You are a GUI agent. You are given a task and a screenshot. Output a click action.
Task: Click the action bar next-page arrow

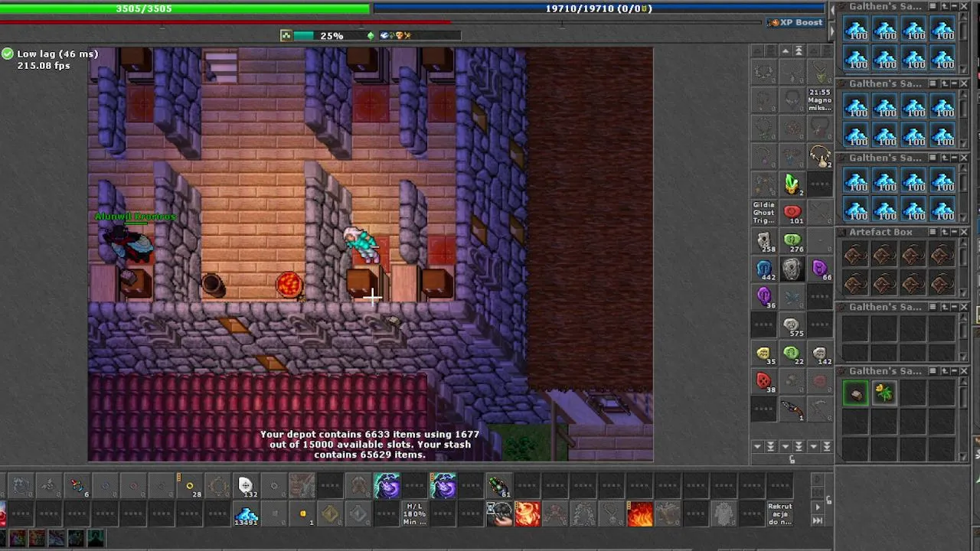click(x=817, y=507)
